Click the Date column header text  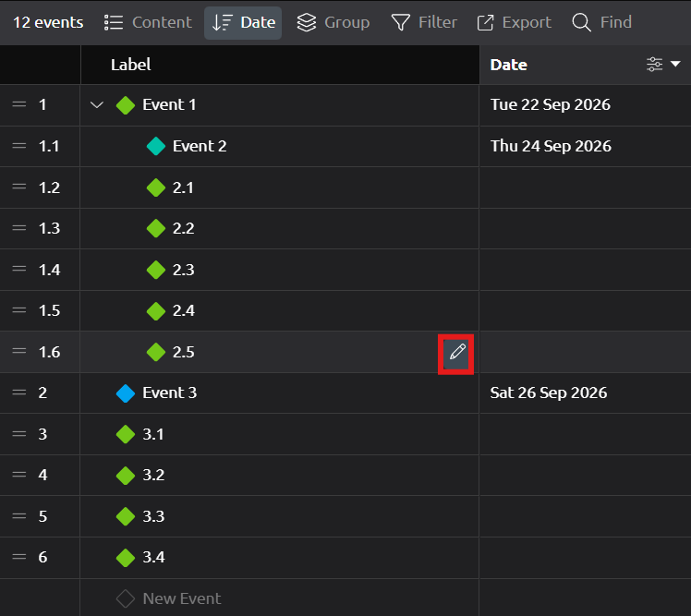pos(509,65)
